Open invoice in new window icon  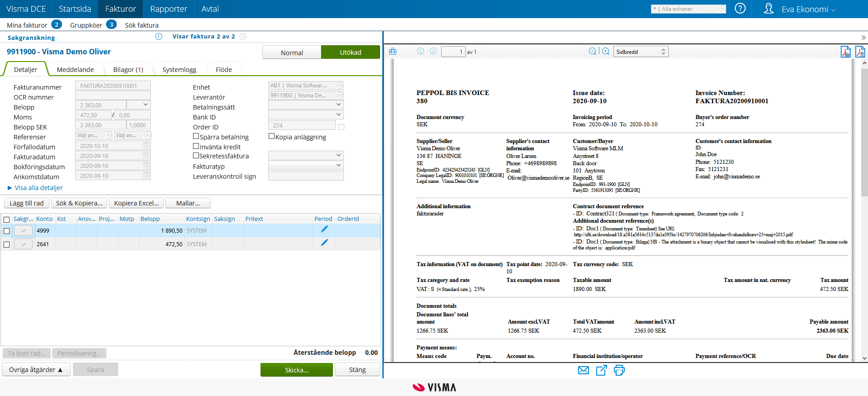[601, 370]
